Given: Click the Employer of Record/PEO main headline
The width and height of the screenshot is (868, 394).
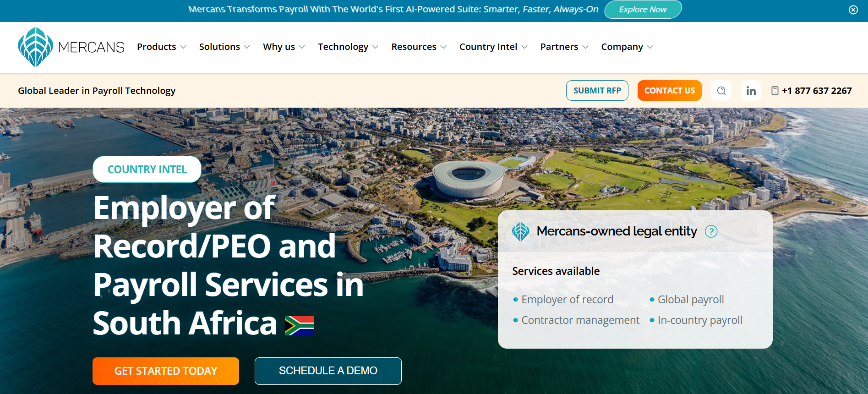Looking at the screenshot, I should click(x=228, y=265).
